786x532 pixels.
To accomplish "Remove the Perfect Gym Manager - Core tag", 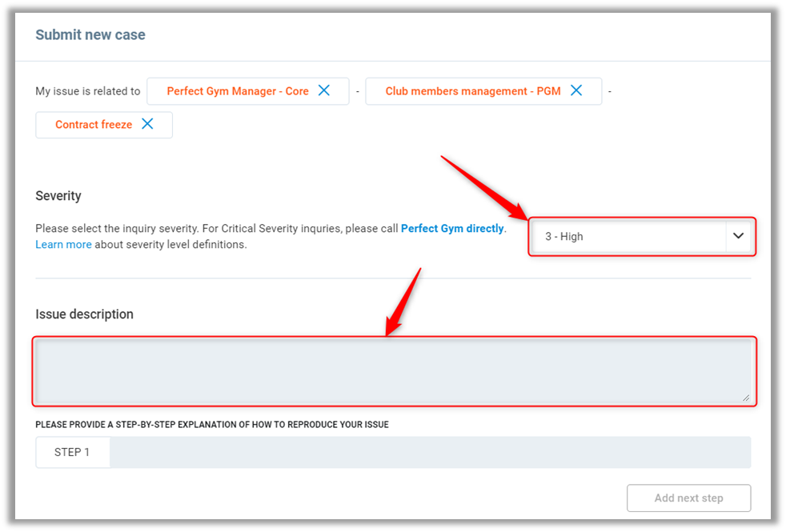I will coord(324,90).
